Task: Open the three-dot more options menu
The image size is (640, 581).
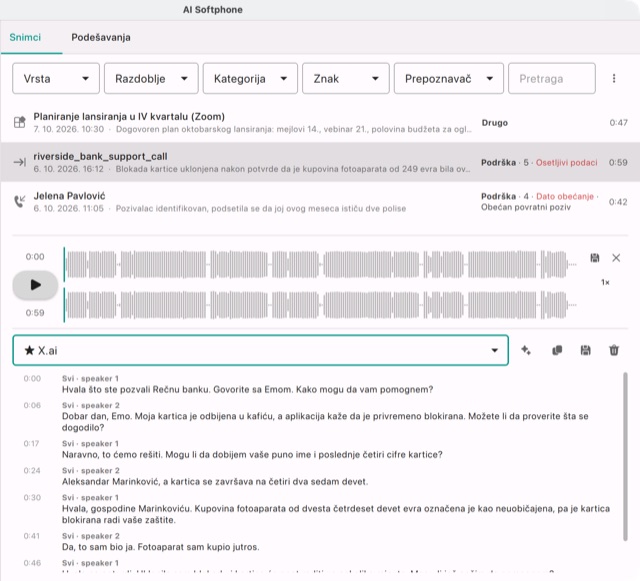Action: pyautogui.click(x=614, y=78)
